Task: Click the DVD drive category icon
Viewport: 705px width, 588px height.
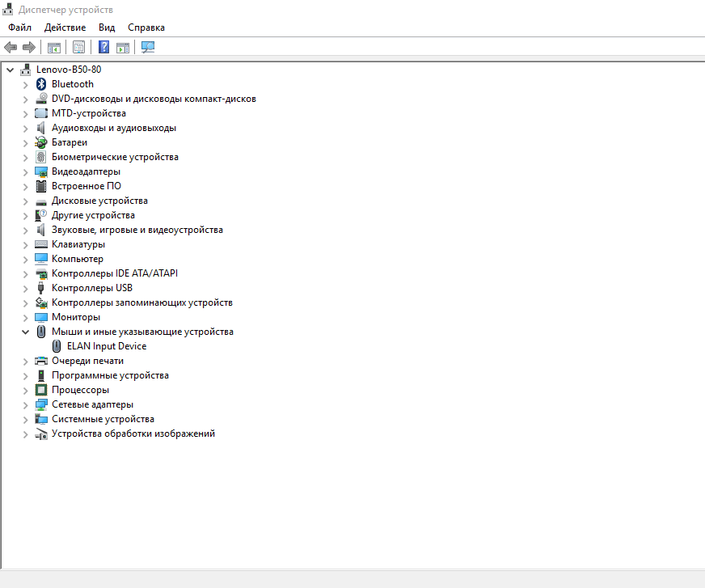Action: point(41,99)
